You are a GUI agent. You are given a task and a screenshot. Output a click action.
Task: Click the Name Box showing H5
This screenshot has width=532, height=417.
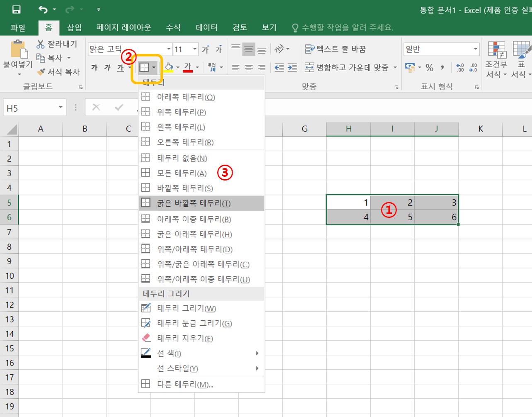point(30,108)
